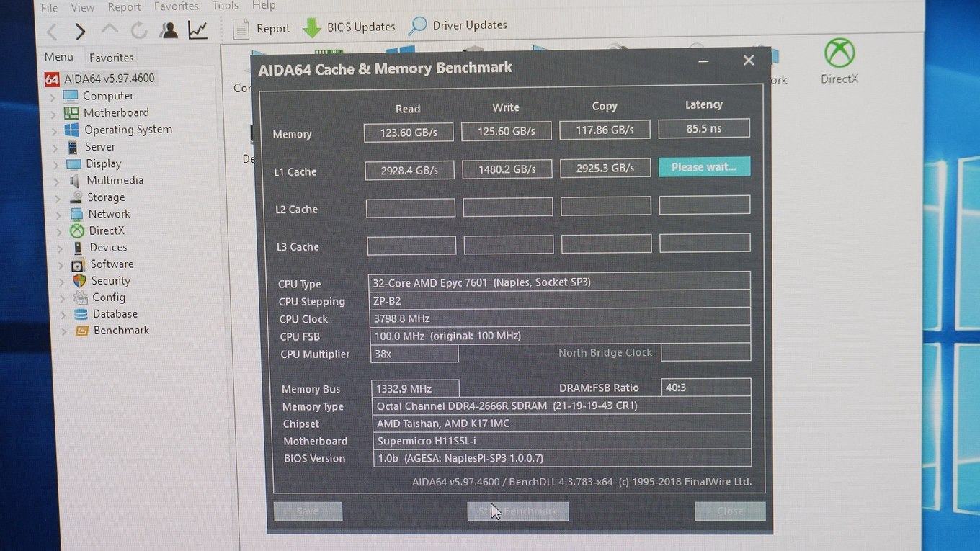Expand the Display tree node
Viewport: 980px width, 551px height.
[x=55, y=165]
